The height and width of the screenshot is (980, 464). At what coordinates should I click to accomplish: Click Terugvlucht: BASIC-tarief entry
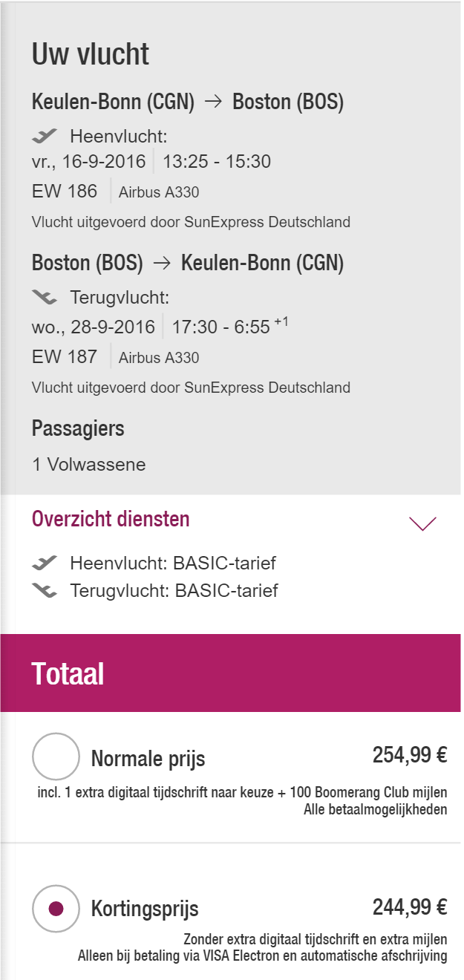tap(174, 591)
